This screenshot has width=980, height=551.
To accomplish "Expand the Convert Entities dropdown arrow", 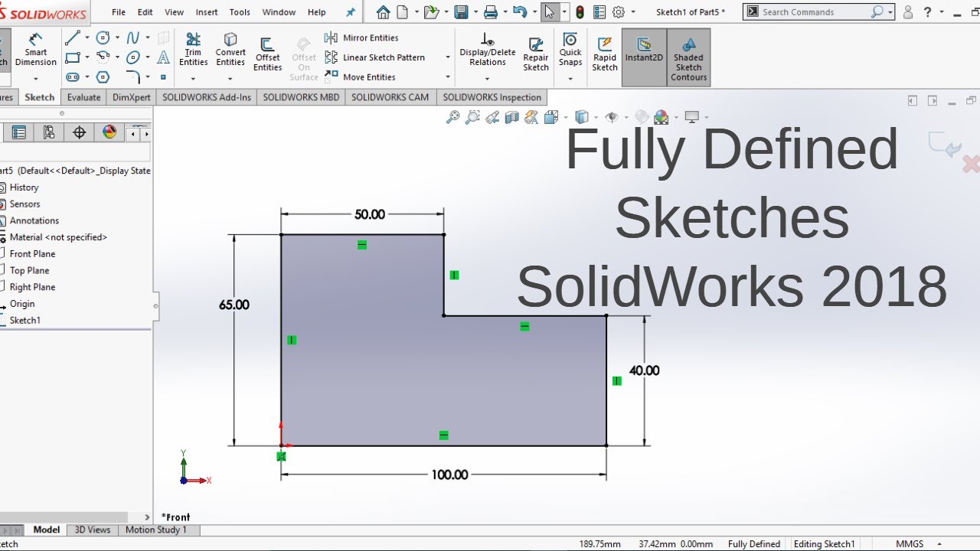I will [x=230, y=78].
